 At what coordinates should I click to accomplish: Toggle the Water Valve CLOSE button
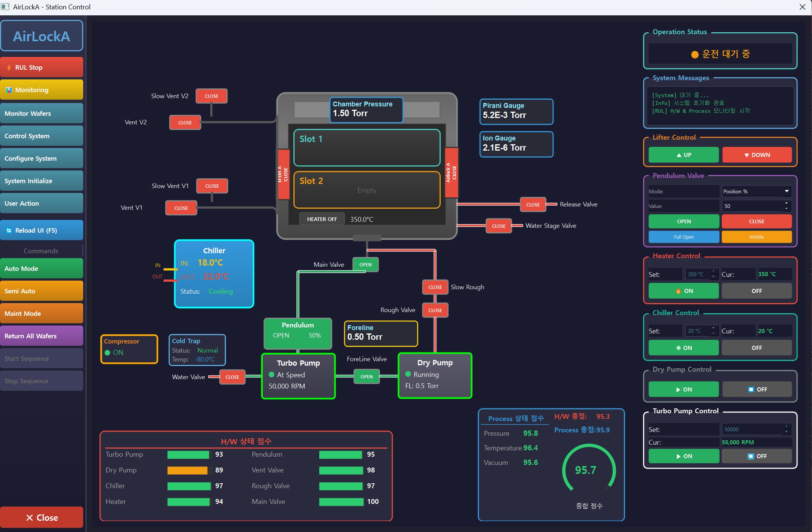pyautogui.click(x=232, y=377)
